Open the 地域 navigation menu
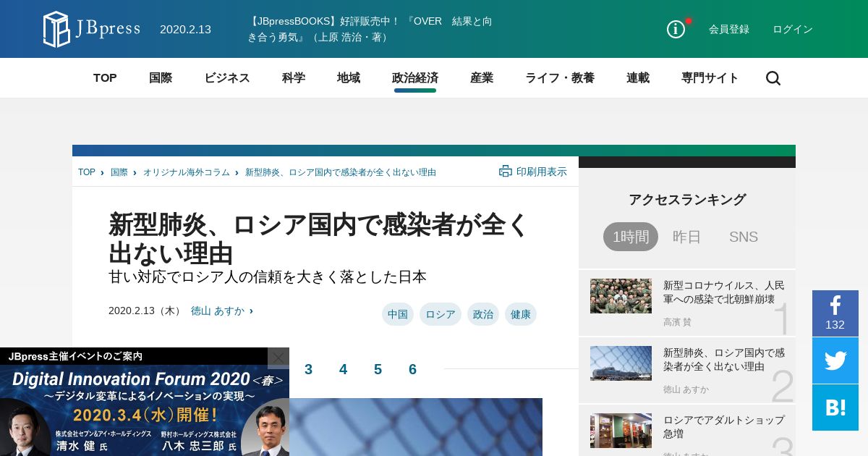The image size is (868, 456). pos(349,78)
